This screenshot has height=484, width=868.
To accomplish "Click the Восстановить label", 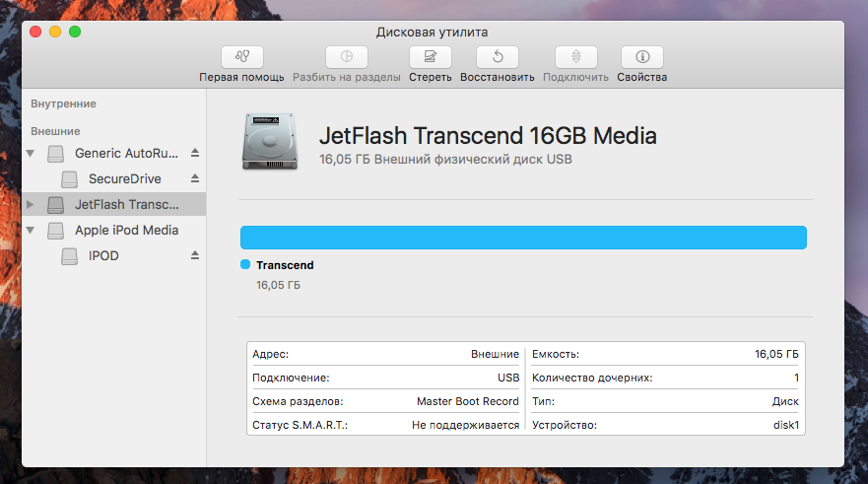I will 498,77.
